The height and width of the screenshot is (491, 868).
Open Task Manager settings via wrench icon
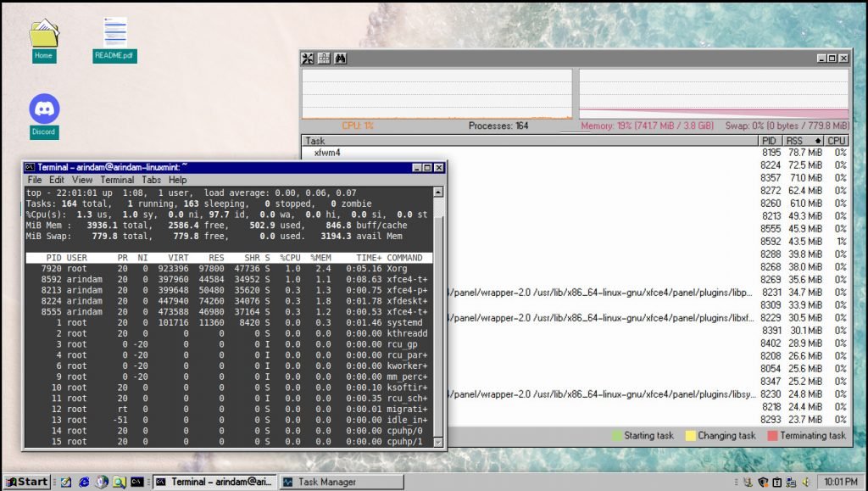point(307,59)
